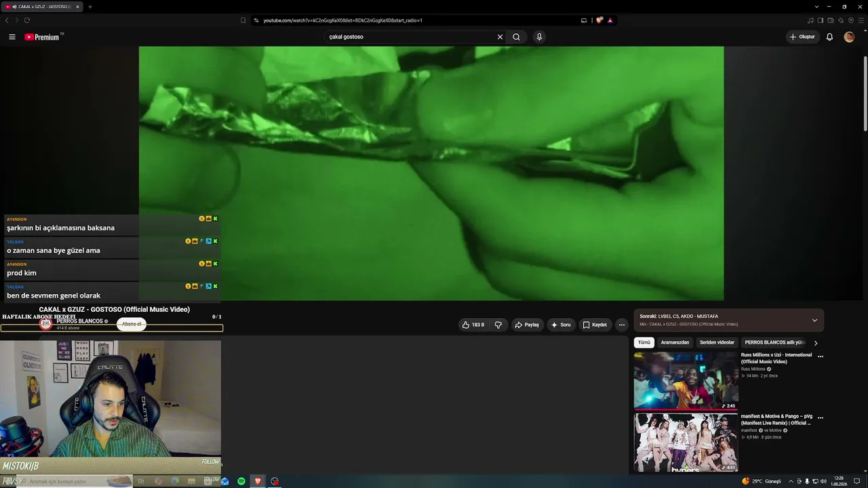The height and width of the screenshot is (488, 868).
Task: Open the browser tab list dropdown
Action: click(x=816, y=7)
